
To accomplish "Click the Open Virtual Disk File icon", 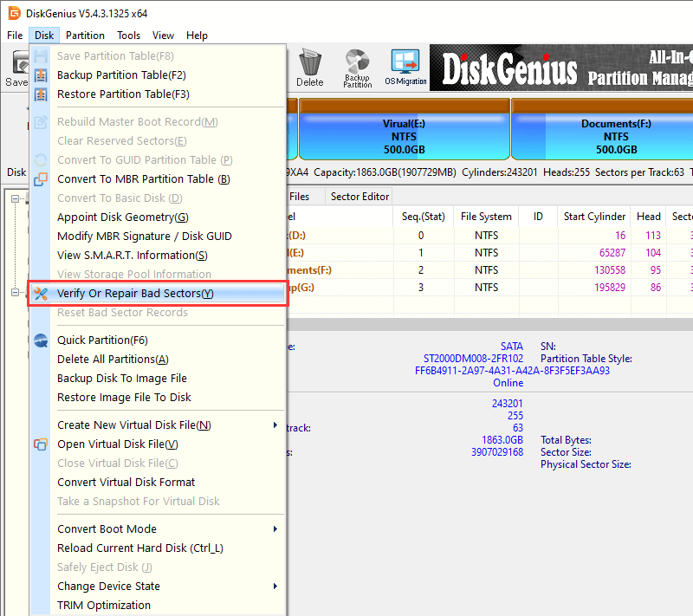I will click(x=41, y=444).
